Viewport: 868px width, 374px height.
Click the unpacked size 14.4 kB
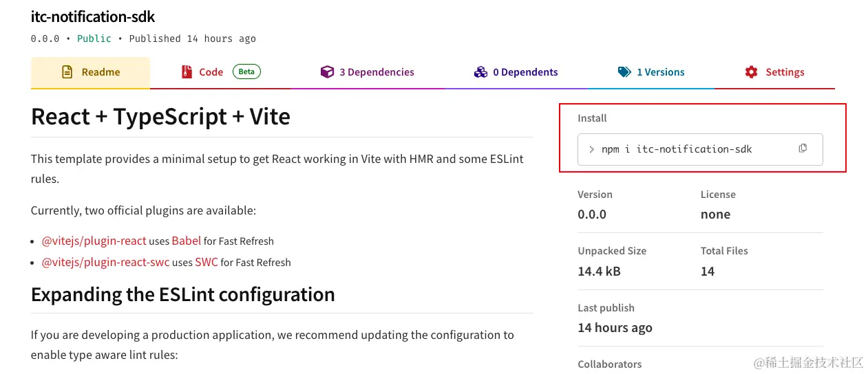(599, 272)
